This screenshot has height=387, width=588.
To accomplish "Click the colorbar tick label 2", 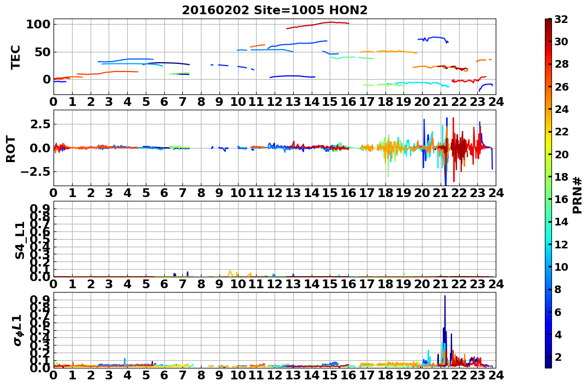I will [557, 356].
